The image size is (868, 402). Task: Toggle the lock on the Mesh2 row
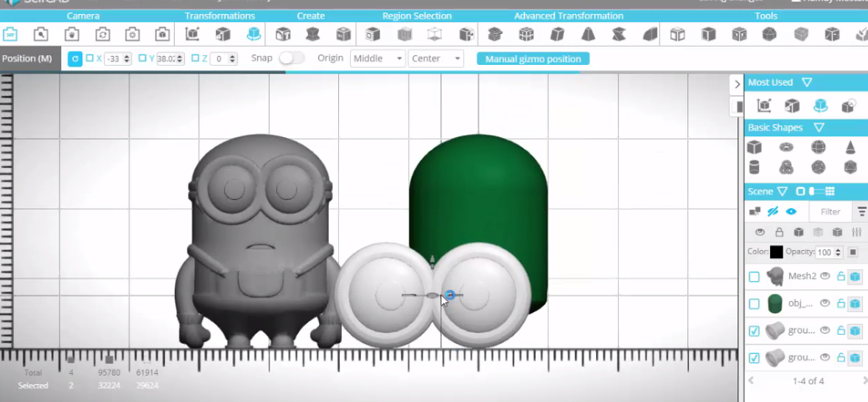tap(841, 276)
